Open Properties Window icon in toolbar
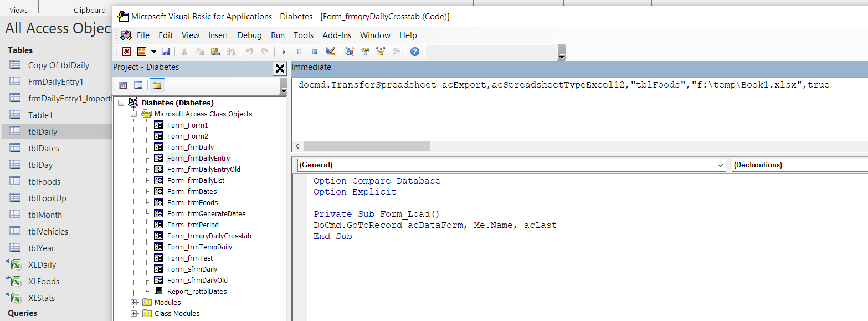Viewport: 868px width, 321px height. tap(365, 52)
